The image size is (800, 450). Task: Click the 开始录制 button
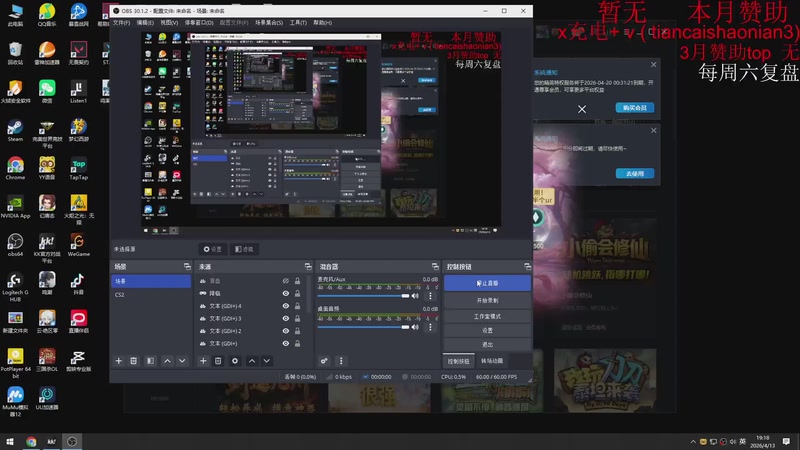point(487,301)
